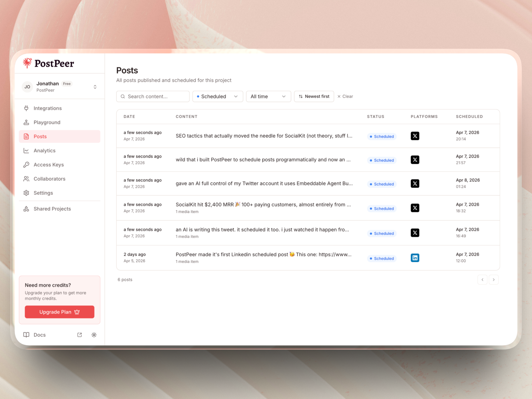Expand the Jonathan account switcher
Image resolution: width=532 pixels, height=399 pixels.
click(95, 86)
